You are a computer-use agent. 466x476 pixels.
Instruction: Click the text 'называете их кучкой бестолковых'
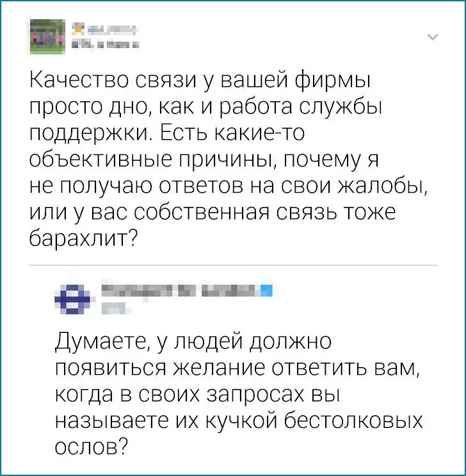236,421
